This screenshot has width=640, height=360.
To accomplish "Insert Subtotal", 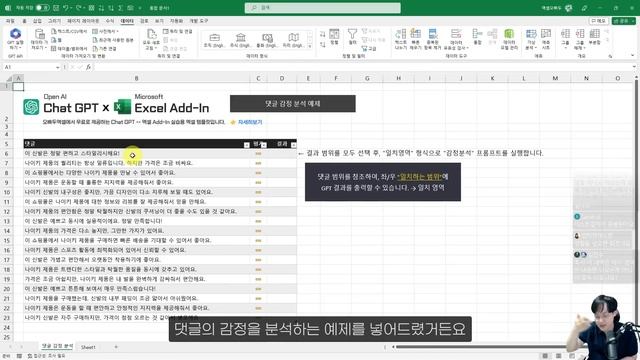I will click(x=595, y=37).
